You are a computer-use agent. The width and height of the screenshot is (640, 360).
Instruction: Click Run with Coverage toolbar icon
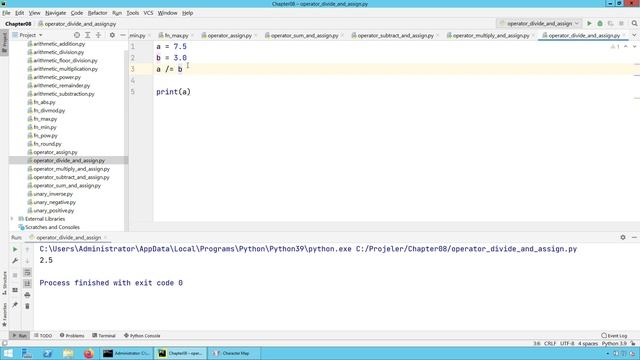click(x=611, y=24)
